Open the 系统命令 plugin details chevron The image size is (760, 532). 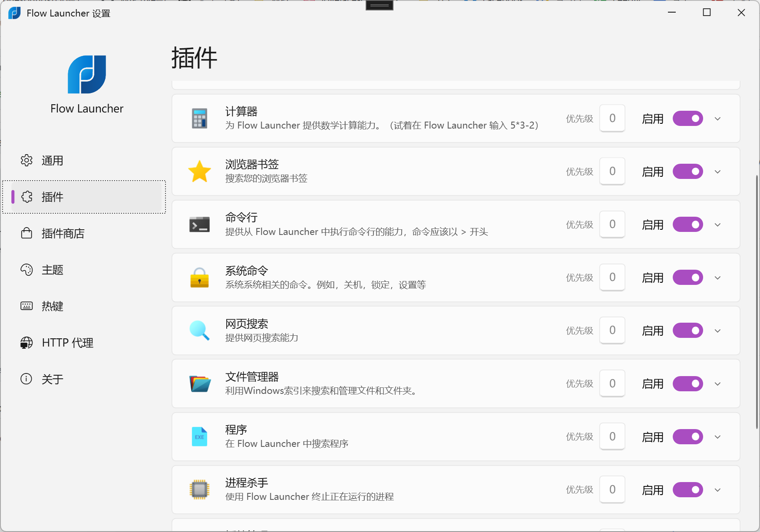[717, 278]
